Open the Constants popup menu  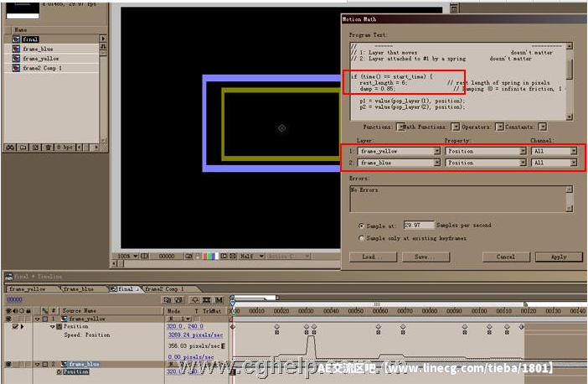(543, 127)
